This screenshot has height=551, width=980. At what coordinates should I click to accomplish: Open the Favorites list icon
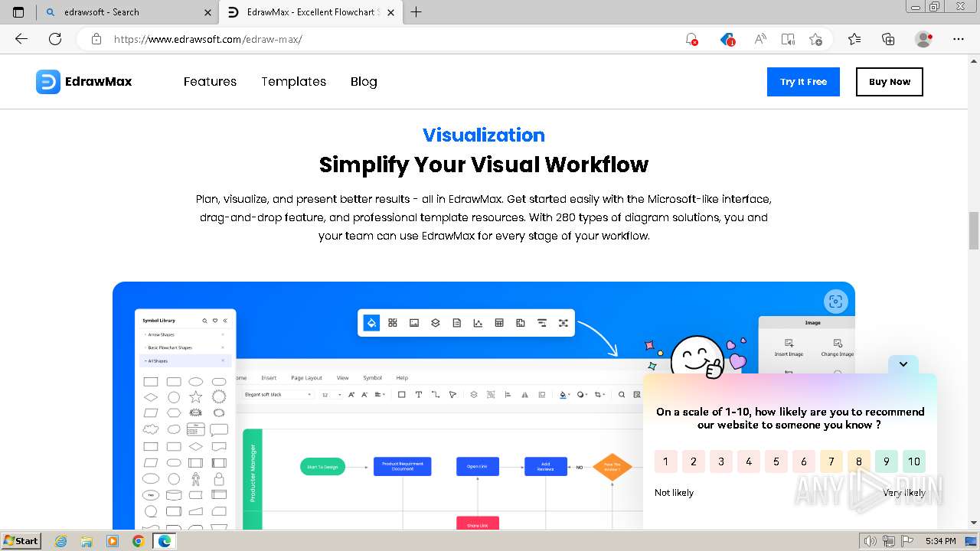click(854, 39)
